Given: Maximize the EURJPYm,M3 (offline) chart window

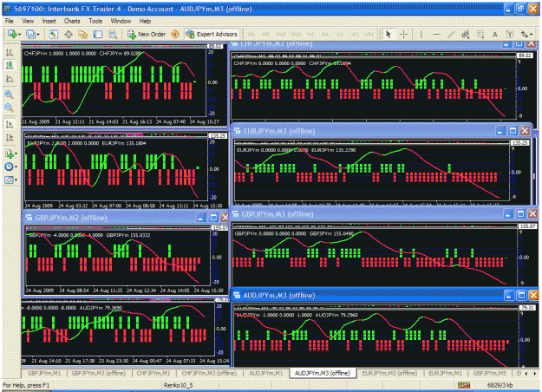Looking at the screenshot, I should click(513, 131).
